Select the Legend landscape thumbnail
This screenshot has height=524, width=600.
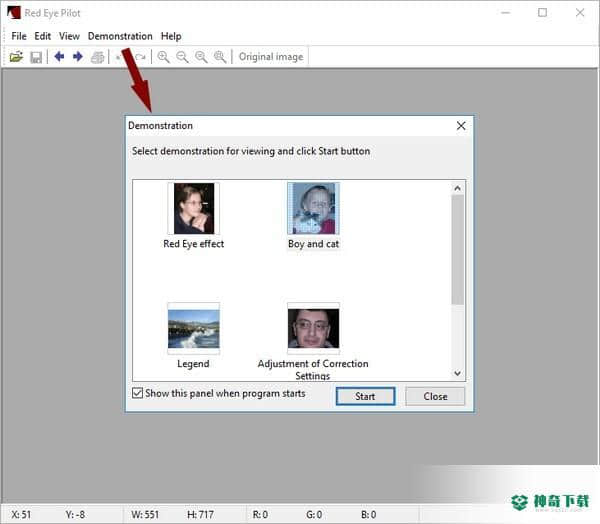(194, 329)
